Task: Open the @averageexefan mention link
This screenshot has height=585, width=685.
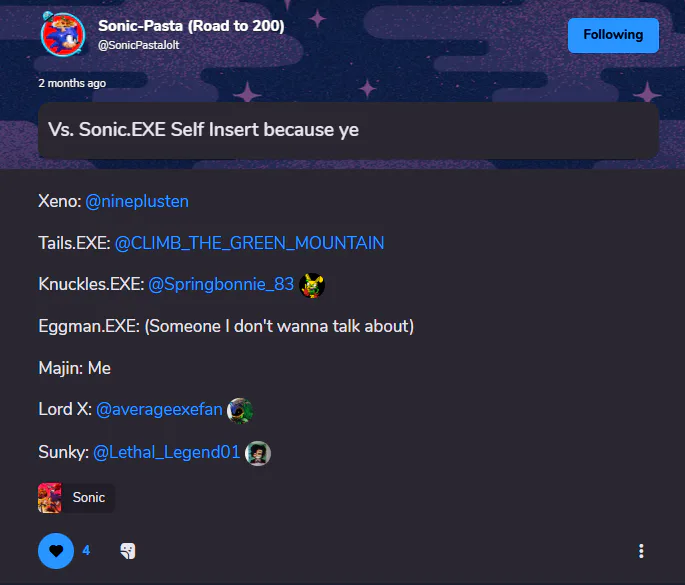Action: (159, 410)
